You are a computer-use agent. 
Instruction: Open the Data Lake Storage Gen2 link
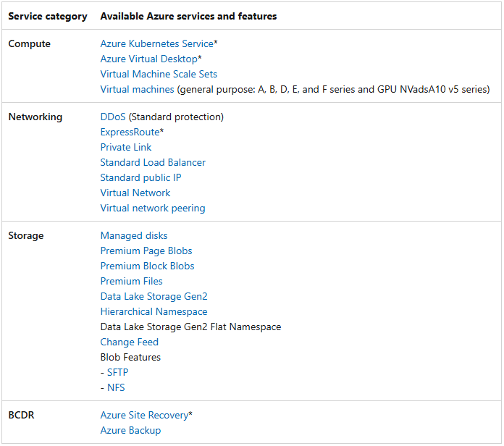154,297
